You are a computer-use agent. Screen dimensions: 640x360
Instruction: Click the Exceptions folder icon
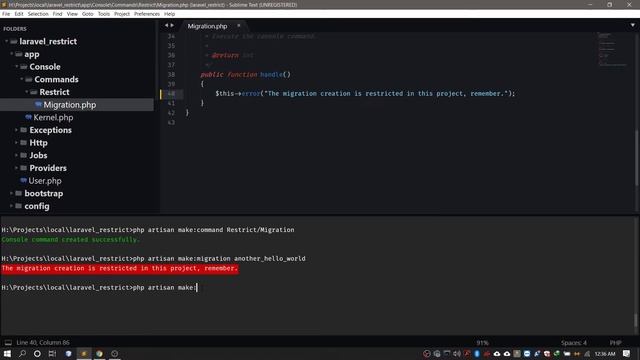click(x=24, y=130)
